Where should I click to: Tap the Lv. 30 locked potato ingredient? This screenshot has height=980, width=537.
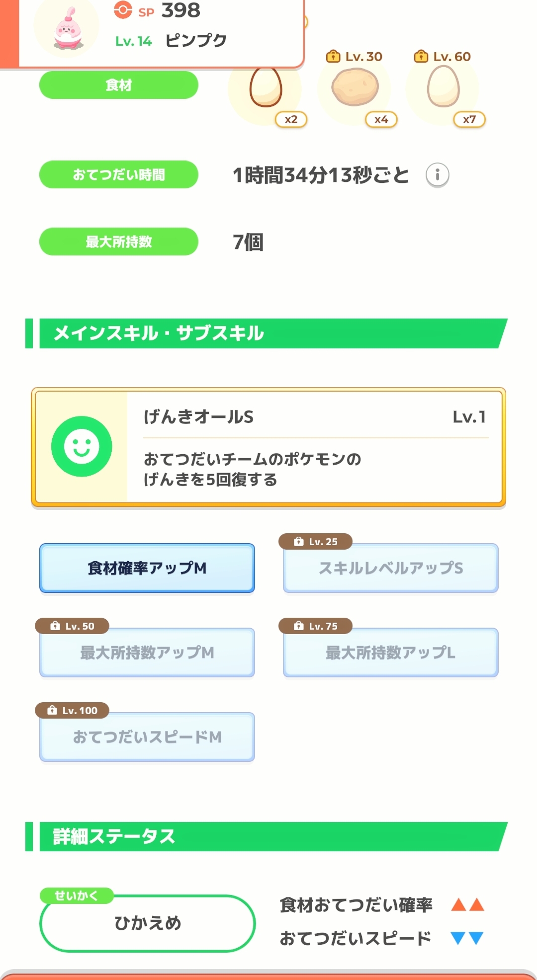click(355, 87)
